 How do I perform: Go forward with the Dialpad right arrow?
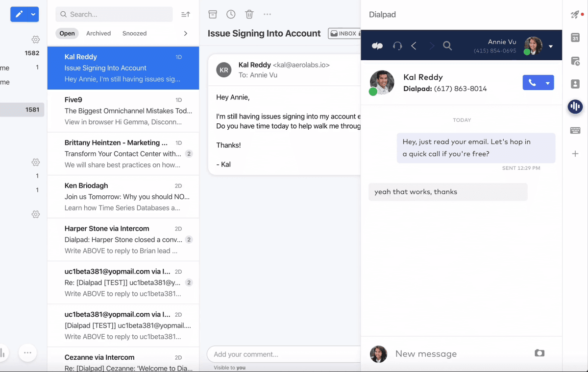[432, 46]
